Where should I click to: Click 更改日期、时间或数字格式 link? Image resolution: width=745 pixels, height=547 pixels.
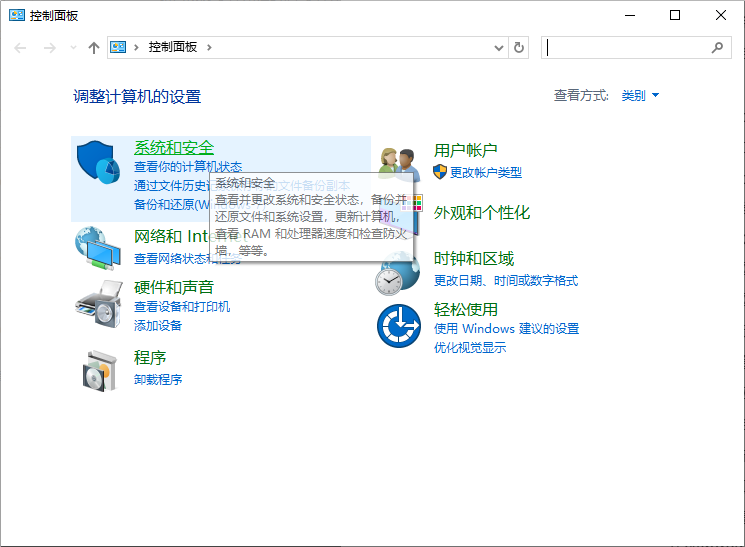click(506, 280)
